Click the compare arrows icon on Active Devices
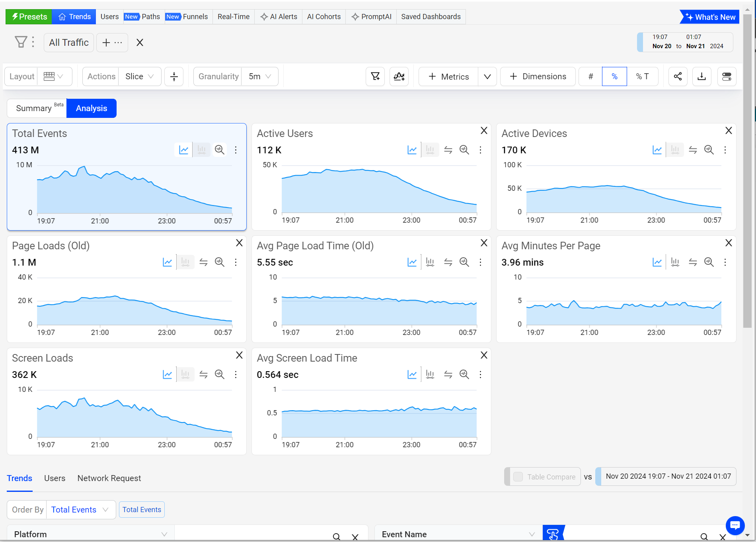The width and height of the screenshot is (756, 542). (693, 150)
